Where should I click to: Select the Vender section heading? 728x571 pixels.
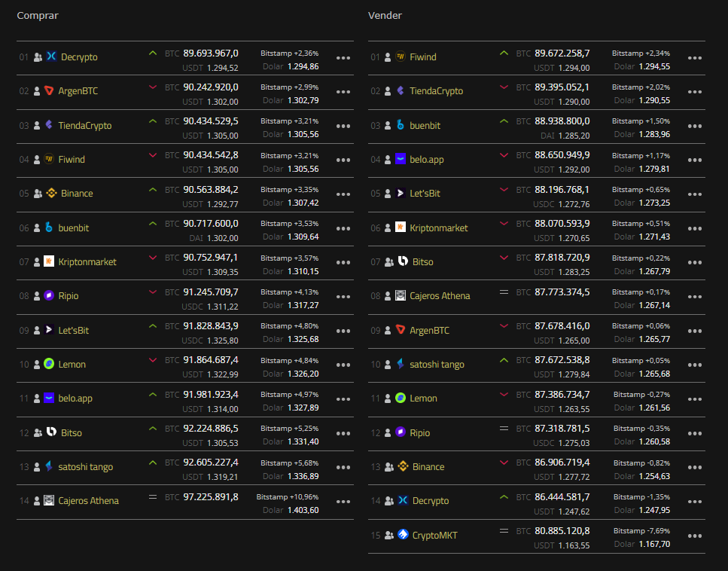385,15
